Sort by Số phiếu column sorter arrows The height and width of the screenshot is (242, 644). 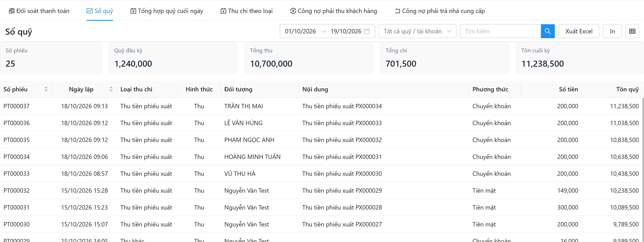pyautogui.click(x=46, y=89)
